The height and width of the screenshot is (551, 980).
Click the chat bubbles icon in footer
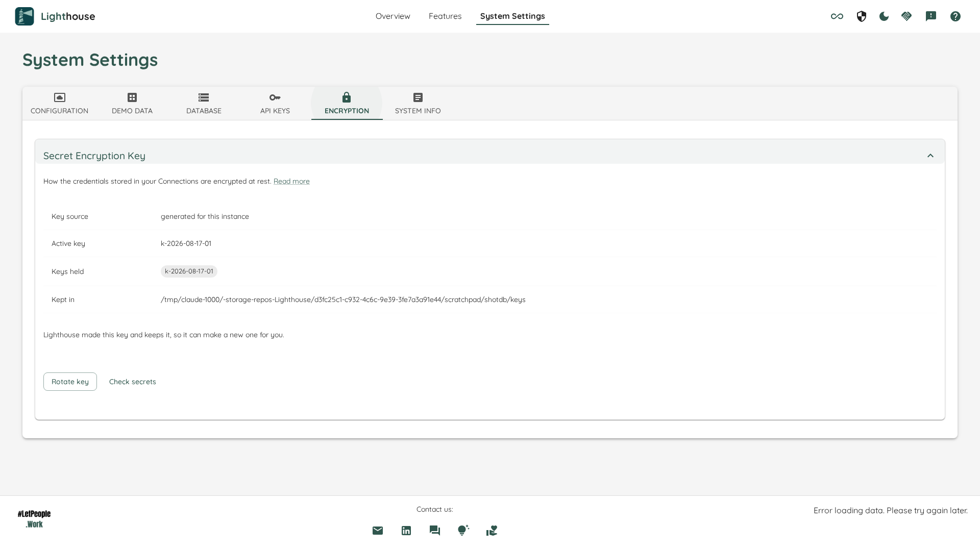tap(435, 531)
